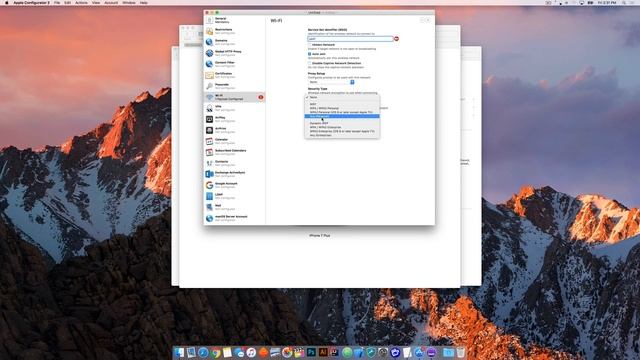640x360 pixels.
Task: Open the File menu
Action: [x=57, y=2]
